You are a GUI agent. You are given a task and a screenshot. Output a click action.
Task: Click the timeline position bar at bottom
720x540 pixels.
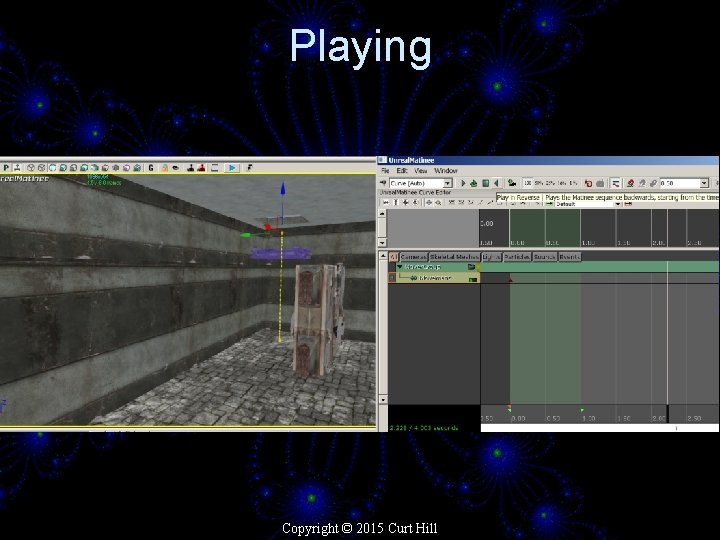(x=600, y=428)
